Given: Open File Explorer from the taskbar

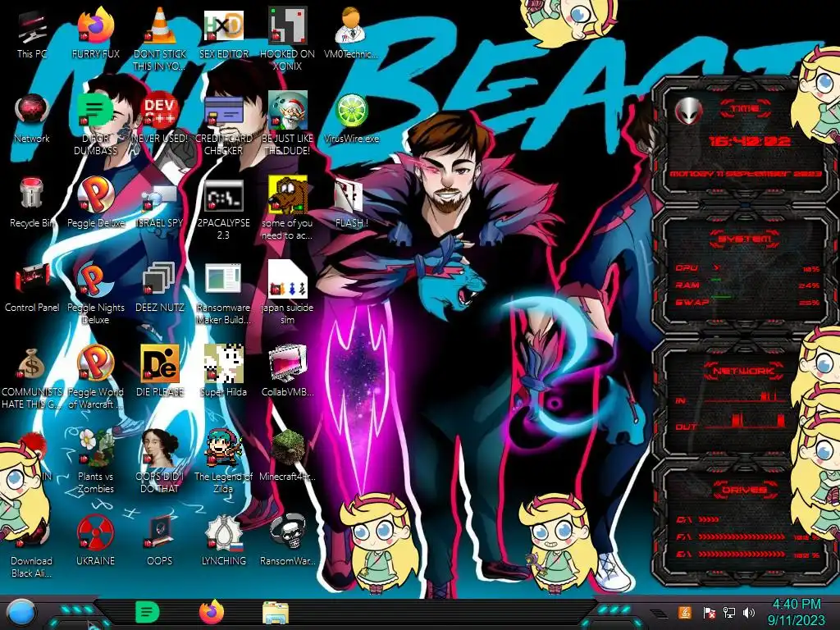Looking at the screenshot, I should pyautogui.click(x=276, y=613).
